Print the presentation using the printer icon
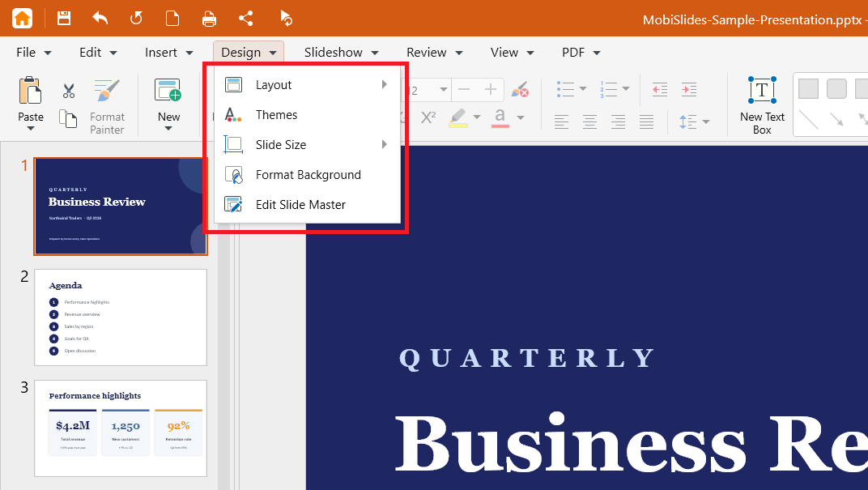Screen dimensions: 868x490 (209, 19)
